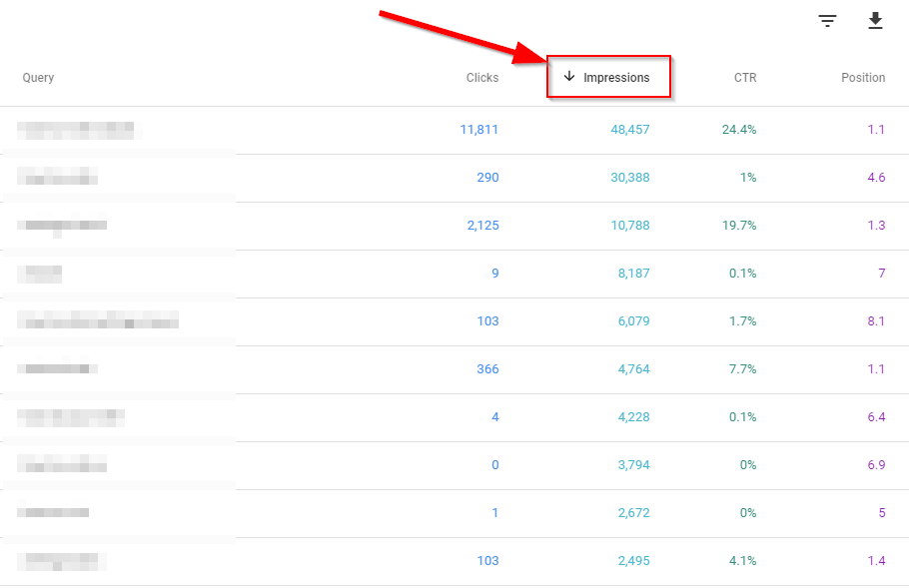Open the first blurred query entry
909x588 pixels.
[76, 130]
